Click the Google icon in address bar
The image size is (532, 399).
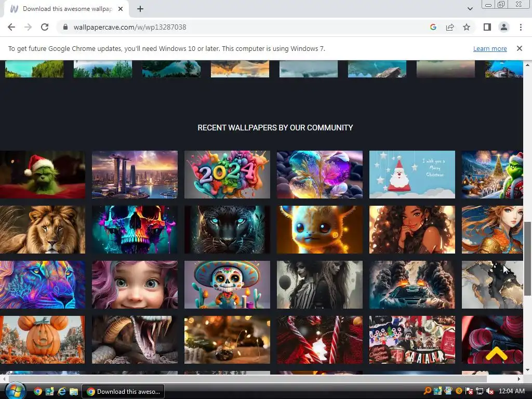pos(433,27)
